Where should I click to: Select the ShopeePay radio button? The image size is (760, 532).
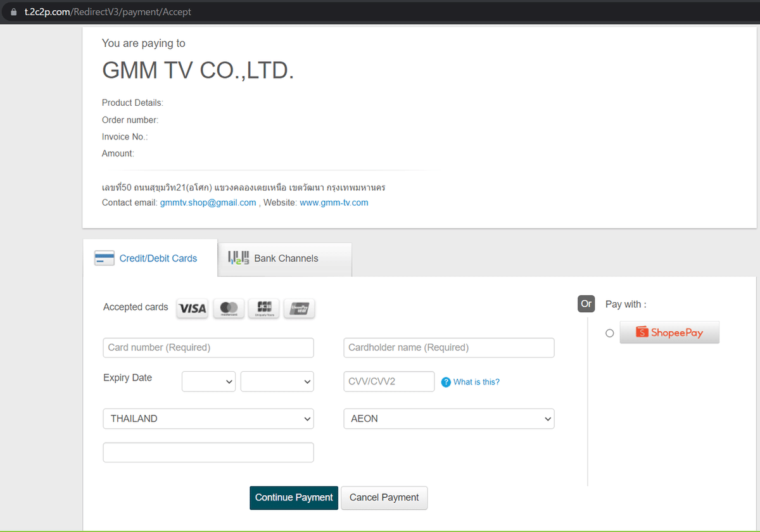[x=609, y=333]
